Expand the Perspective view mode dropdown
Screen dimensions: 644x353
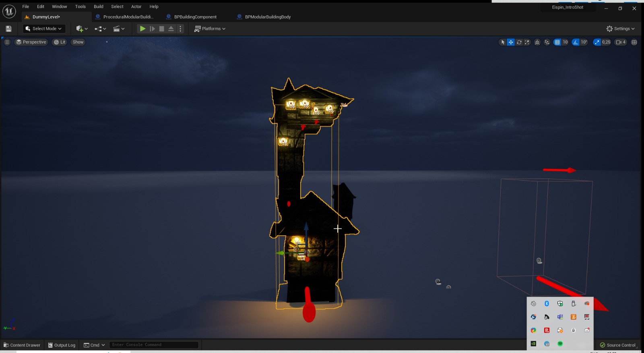pyautogui.click(x=31, y=42)
